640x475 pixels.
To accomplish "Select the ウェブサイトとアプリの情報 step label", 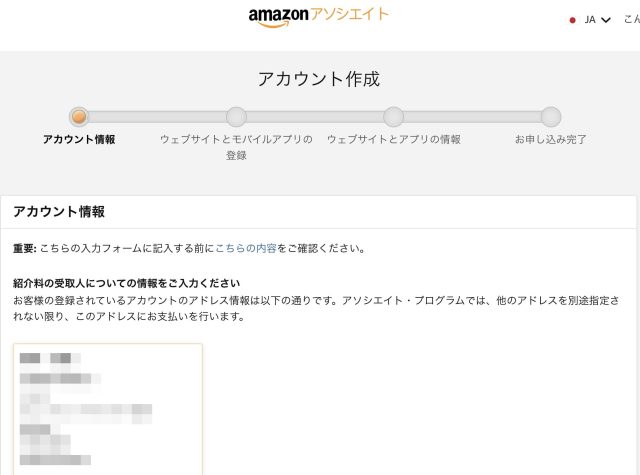I will point(393,140).
